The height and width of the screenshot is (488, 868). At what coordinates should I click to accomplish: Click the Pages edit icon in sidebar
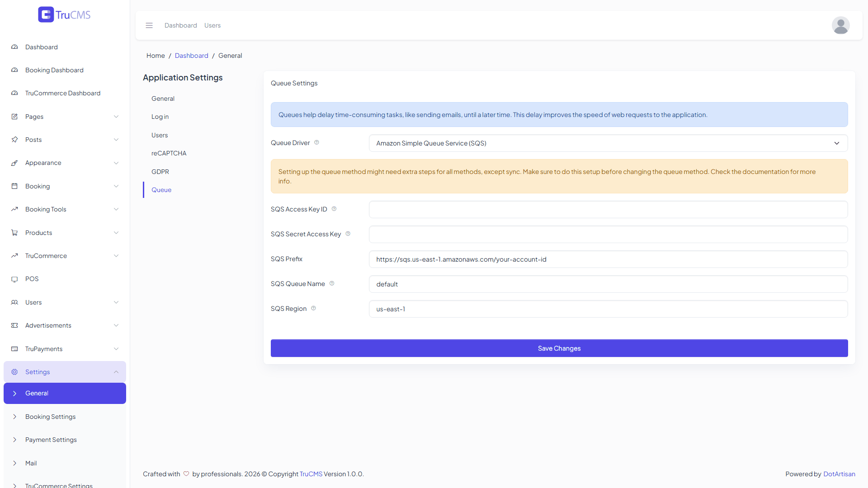pyautogui.click(x=14, y=117)
